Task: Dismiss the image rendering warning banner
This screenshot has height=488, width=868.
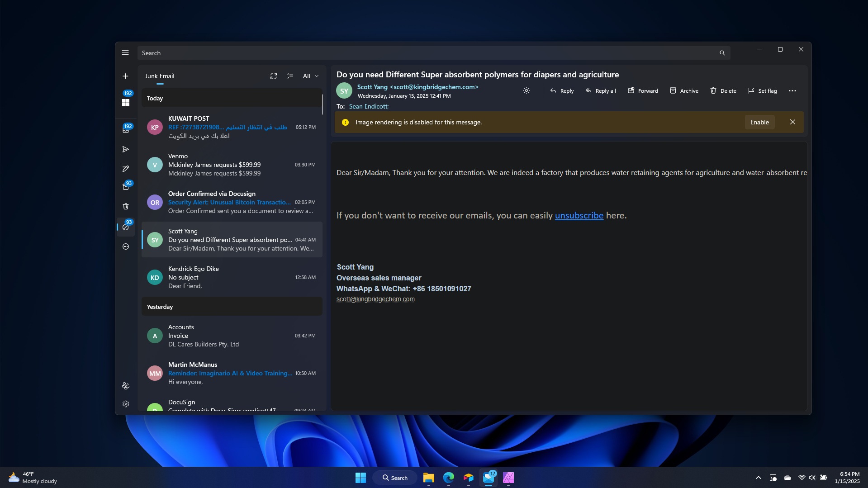Action: point(792,122)
